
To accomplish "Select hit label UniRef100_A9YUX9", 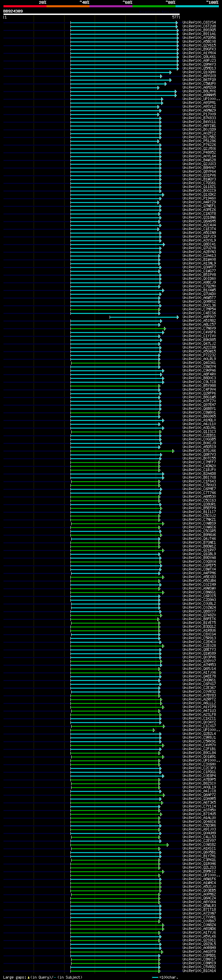I will 199,76.
